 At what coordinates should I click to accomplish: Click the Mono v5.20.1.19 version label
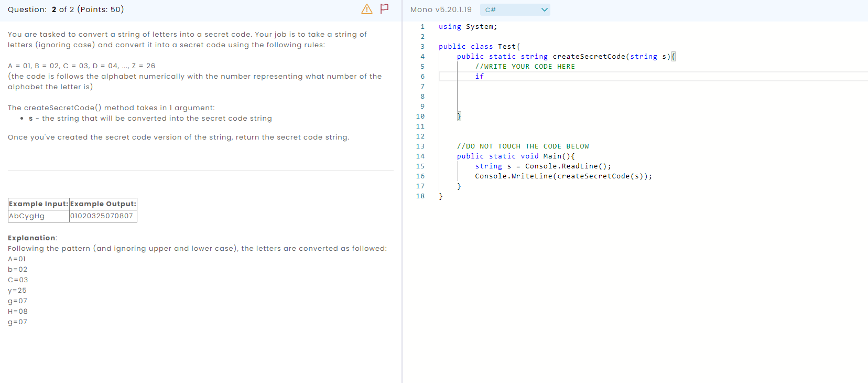(x=441, y=9)
